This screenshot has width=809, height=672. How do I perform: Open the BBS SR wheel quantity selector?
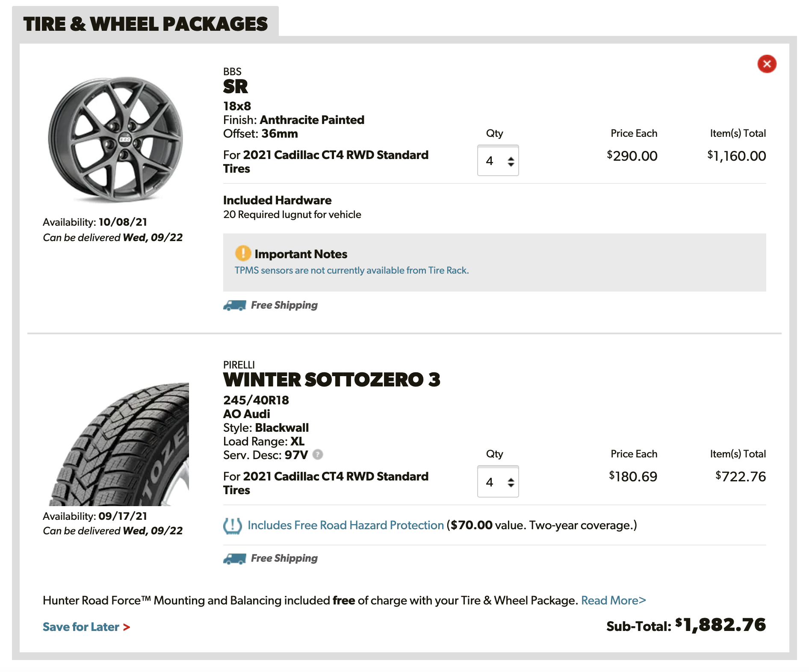point(498,161)
